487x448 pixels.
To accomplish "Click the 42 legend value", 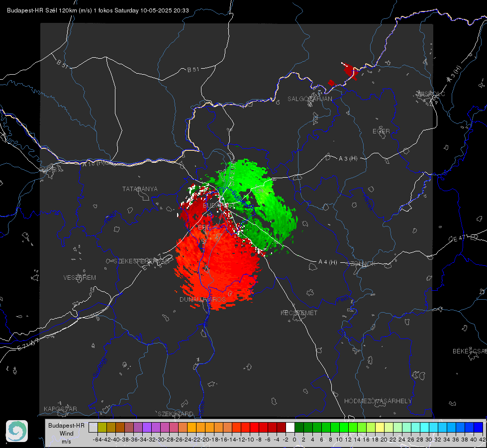I will tap(482, 440).
